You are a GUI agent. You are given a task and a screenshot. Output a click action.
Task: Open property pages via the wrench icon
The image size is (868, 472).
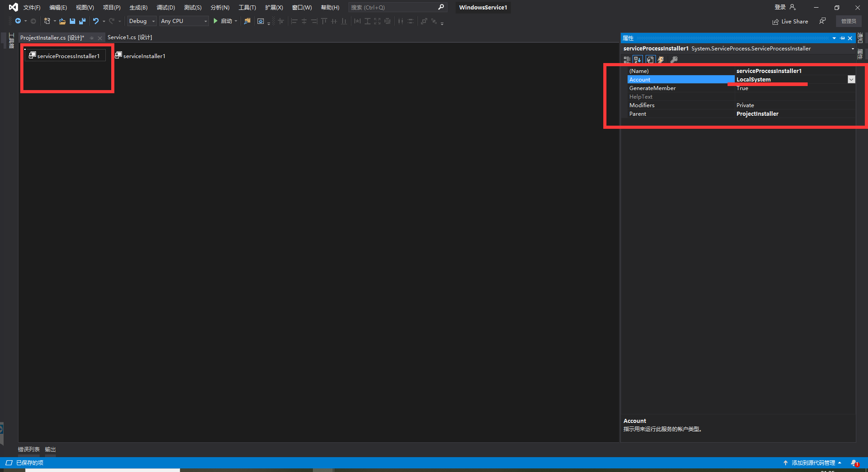tap(674, 59)
